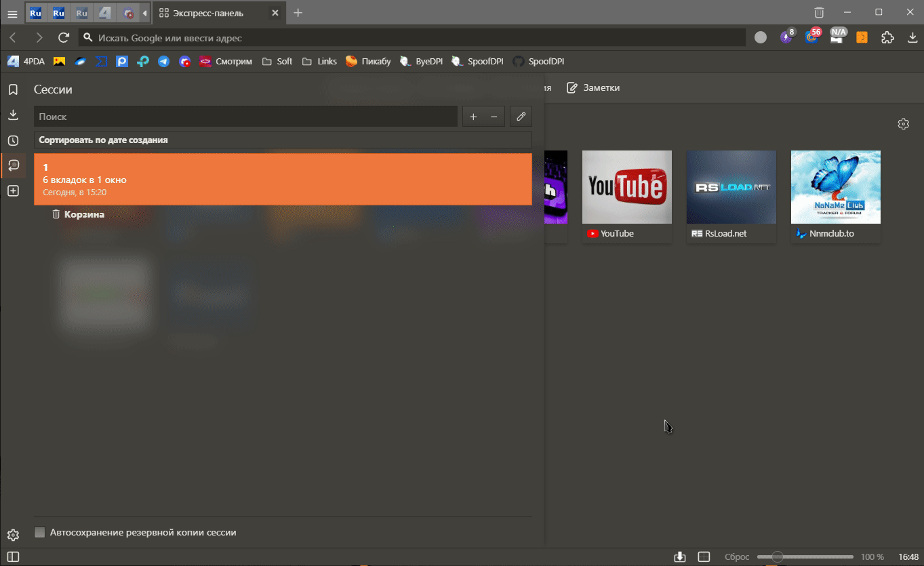Open the Bookmarks side panel
Image resolution: width=924 pixels, height=566 pixels.
tap(13, 89)
